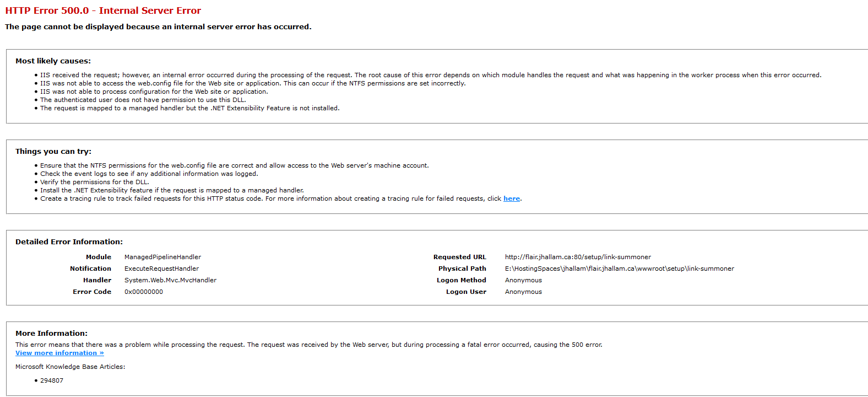Click the "Verify the permissions for the DLL" item
The height and width of the screenshot is (397, 868).
(x=94, y=182)
